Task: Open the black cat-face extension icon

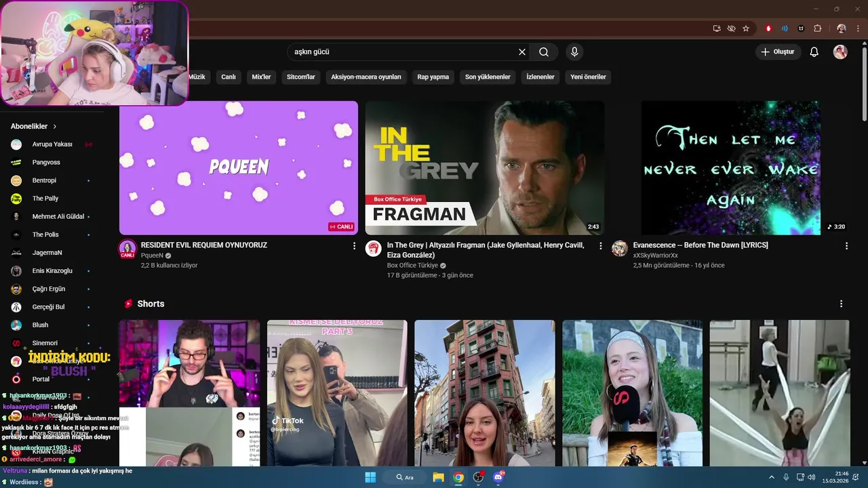Action: [801, 28]
